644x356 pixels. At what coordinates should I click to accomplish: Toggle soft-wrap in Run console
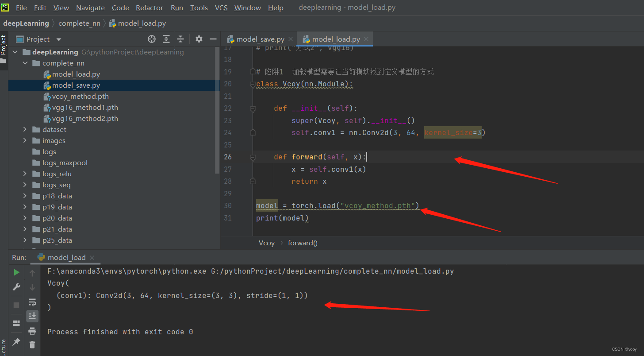pyautogui.click(x=32, y=302)
